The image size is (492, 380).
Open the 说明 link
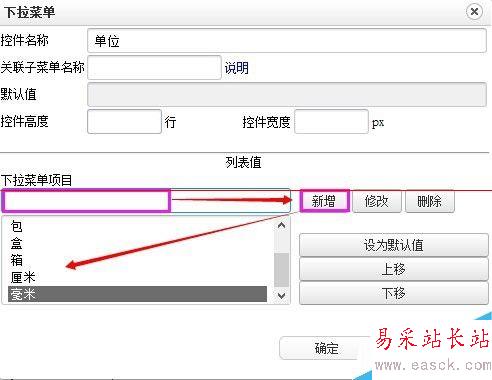coord(236,68)
